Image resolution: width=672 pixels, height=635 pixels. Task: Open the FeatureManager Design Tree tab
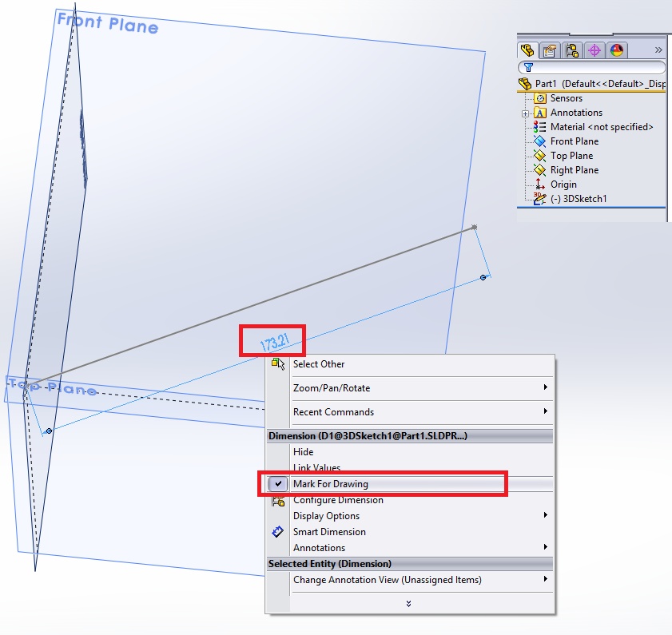527,50
